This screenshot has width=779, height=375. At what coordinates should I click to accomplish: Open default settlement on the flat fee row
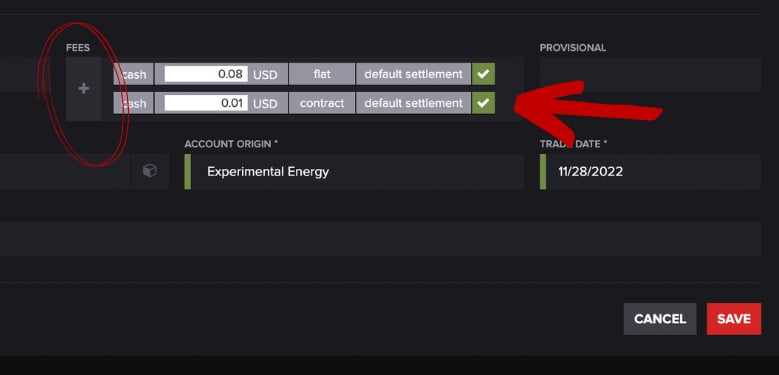(413, 74)
